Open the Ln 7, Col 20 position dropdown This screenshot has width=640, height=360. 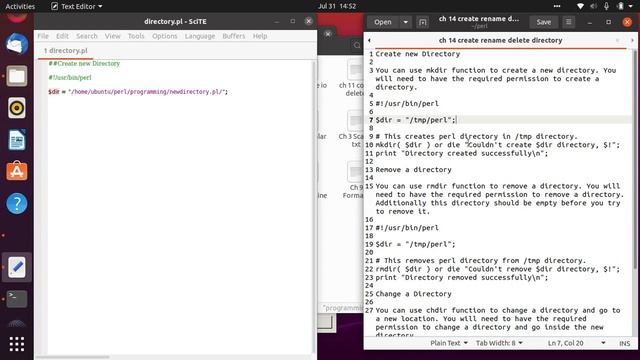[x=576, y=343]
